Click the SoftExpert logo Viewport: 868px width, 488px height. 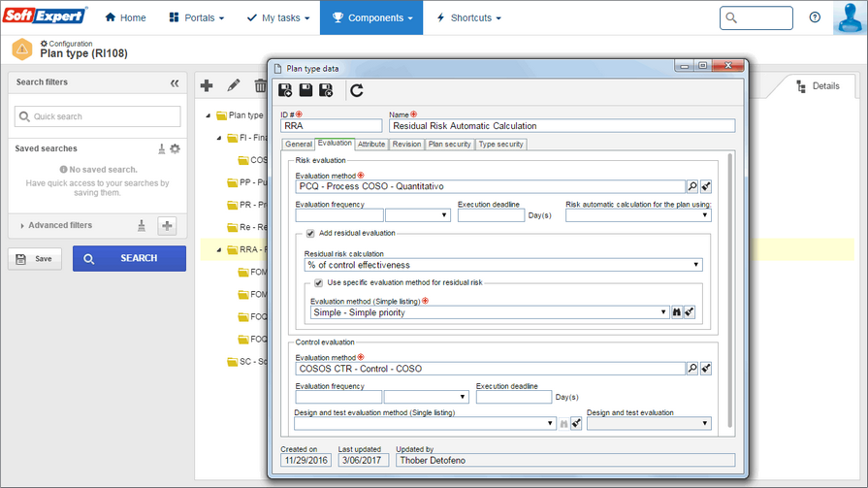(x=45, y=16)
